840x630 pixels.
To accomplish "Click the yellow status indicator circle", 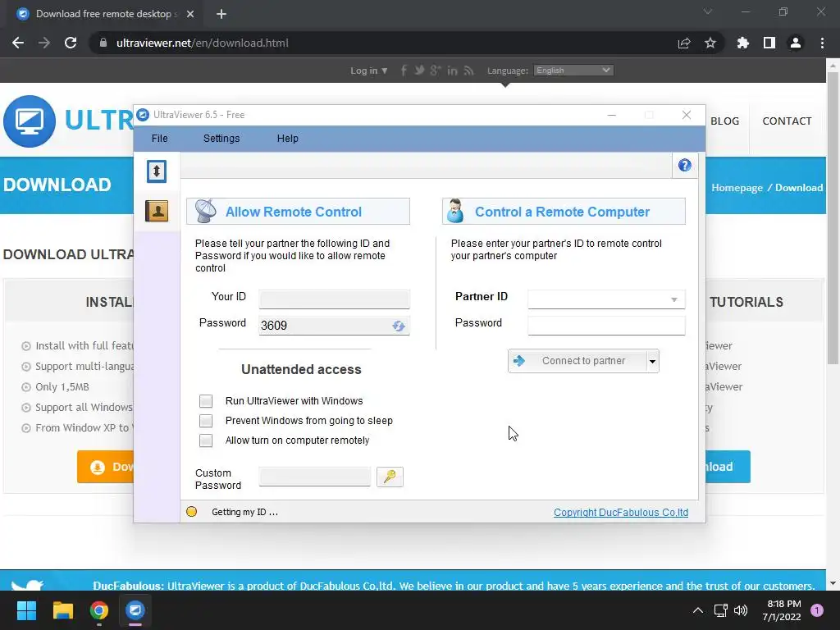I will [x=191, y=512].
